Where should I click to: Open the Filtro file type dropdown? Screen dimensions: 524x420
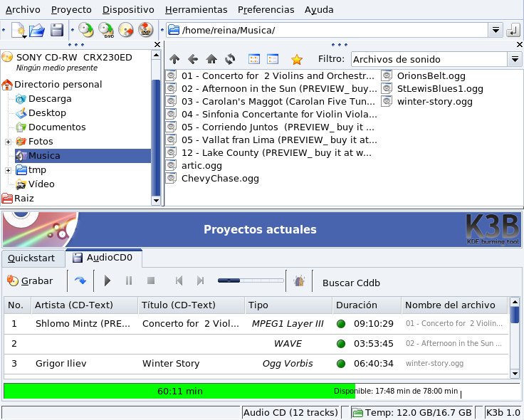tap(515, 60)
